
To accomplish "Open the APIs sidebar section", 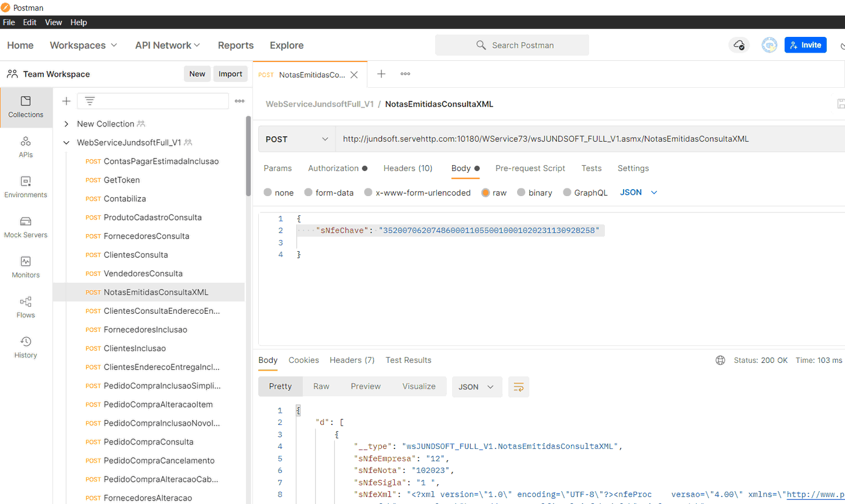I will pyautogui.click(x=26, y=147).
